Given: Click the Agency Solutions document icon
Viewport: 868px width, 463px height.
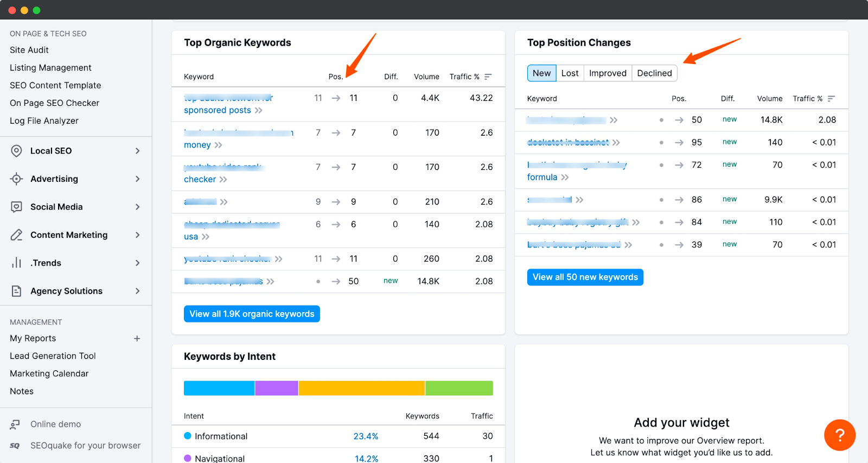Looking at the screenshot, I should tap(16, 291).
